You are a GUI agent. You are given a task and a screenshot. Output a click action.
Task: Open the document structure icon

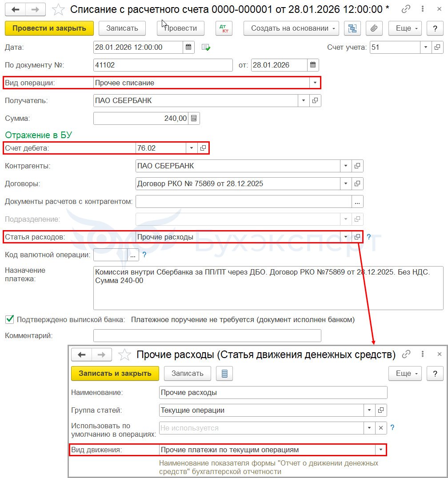(352, 28)
